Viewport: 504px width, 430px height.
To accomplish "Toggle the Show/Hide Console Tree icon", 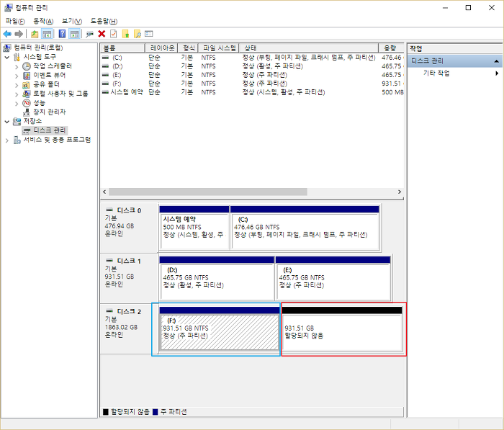I will point(47,34).
